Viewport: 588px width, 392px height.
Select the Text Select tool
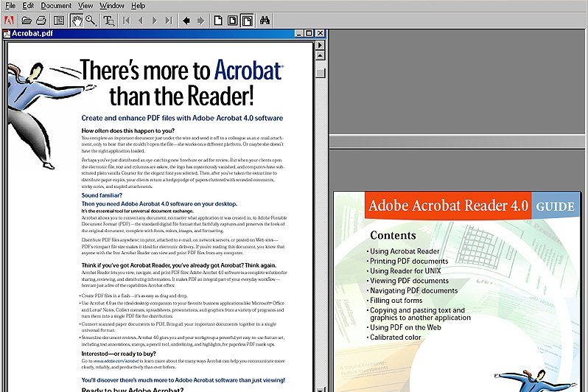click(108, 20)
